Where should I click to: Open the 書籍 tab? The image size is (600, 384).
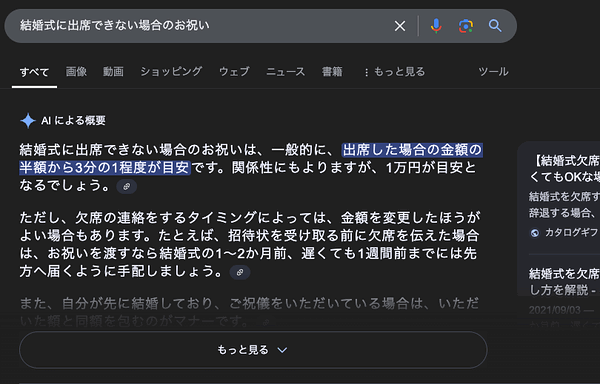tap(332, 72)
